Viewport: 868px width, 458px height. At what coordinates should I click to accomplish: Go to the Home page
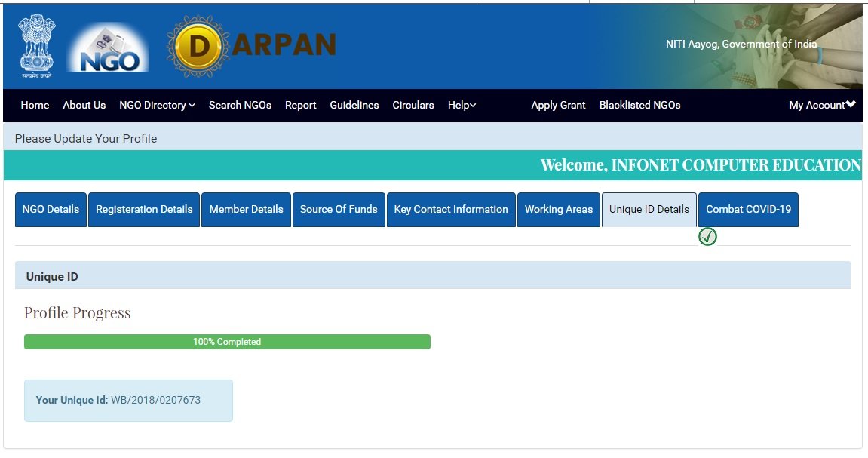tap(35, 105)
